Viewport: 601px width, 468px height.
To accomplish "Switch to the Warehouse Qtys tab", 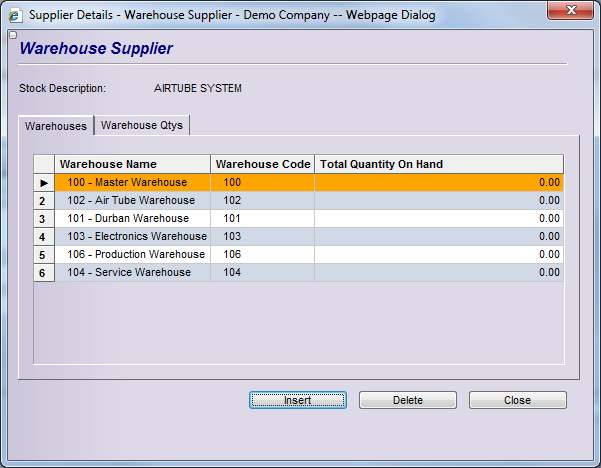I will point(142,125).
